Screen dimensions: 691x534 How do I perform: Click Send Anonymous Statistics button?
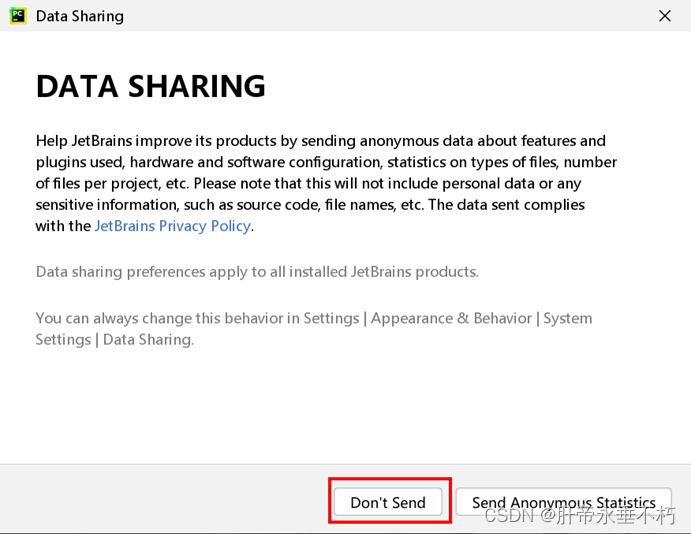click(x=564, y=501)
